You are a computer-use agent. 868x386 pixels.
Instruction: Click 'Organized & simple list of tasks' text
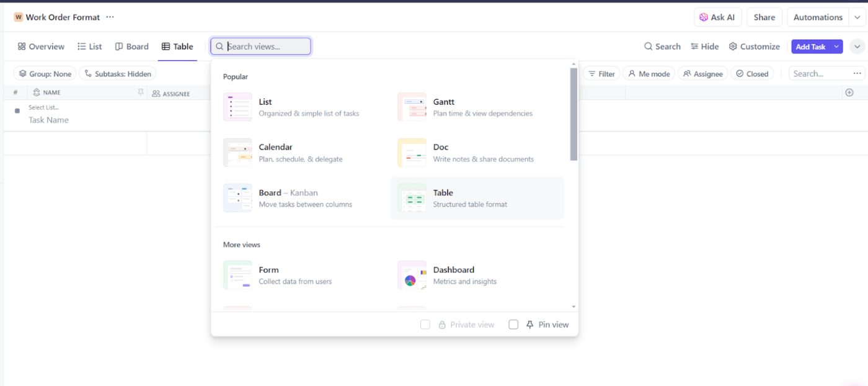click(309, 114)
